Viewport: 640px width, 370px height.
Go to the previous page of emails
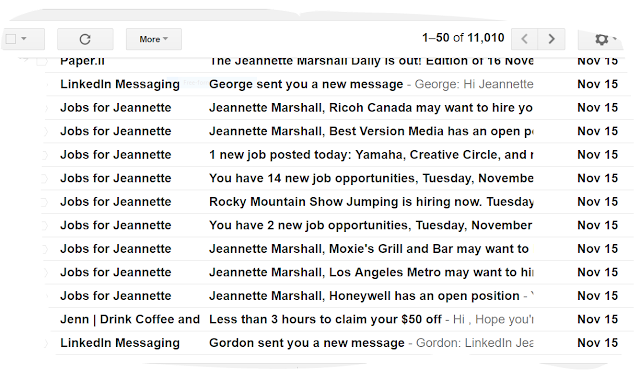coord(524,39)
